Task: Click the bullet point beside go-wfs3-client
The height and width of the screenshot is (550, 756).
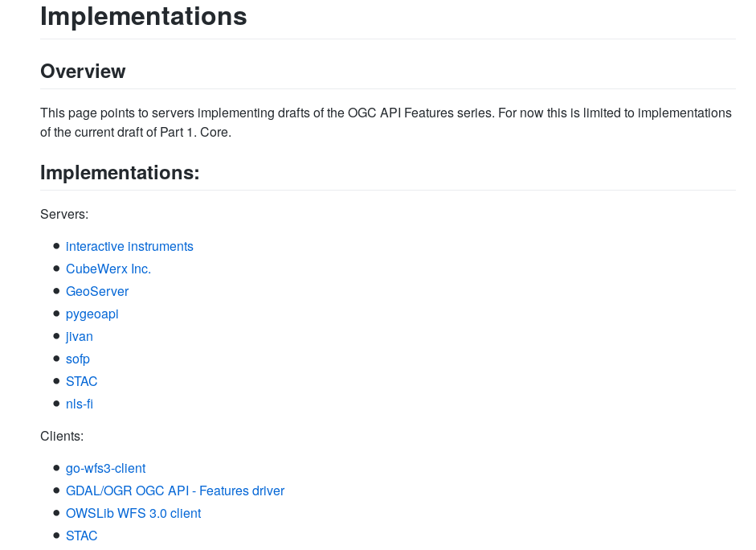Action: tap(56, 468)
